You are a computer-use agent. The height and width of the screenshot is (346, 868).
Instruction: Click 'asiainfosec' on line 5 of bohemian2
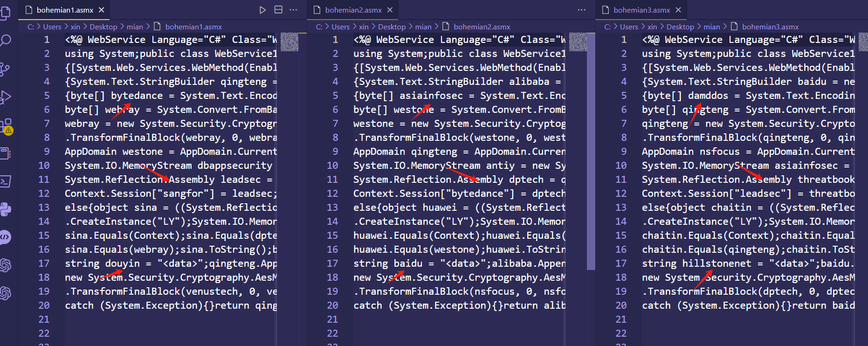point(431,96)
